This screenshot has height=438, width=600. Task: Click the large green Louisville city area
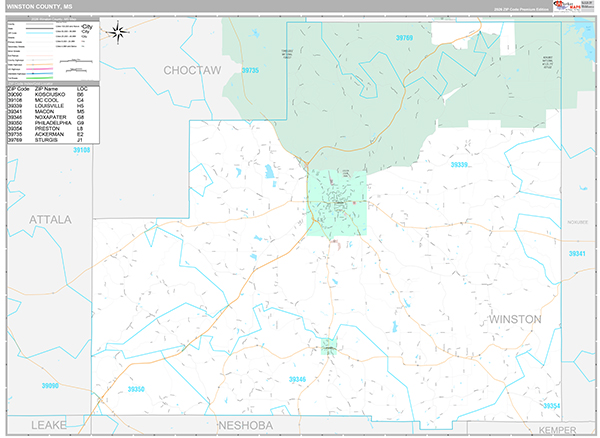[337, 203]
